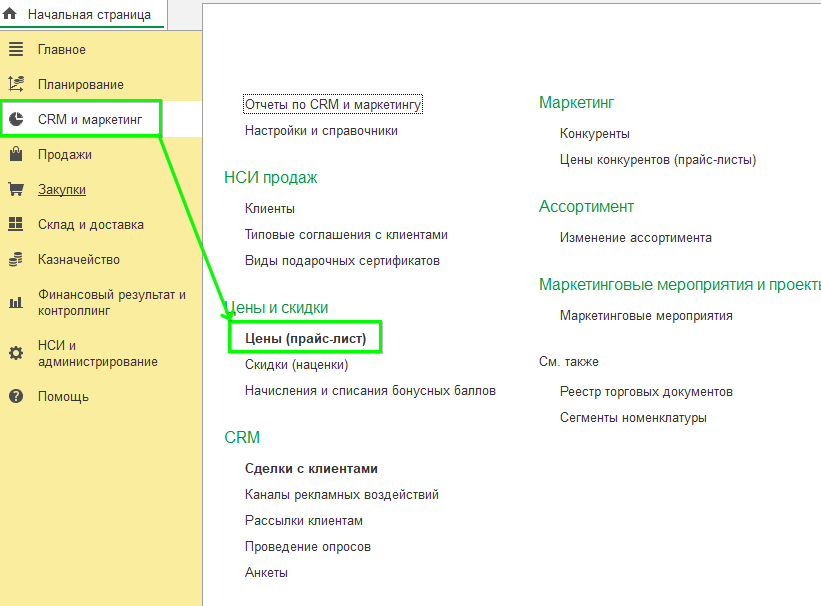Screen dimensions: 821x606
Task: Click Маркетинговые мероприятия и проекты heading
Action: tap(680, 284)
